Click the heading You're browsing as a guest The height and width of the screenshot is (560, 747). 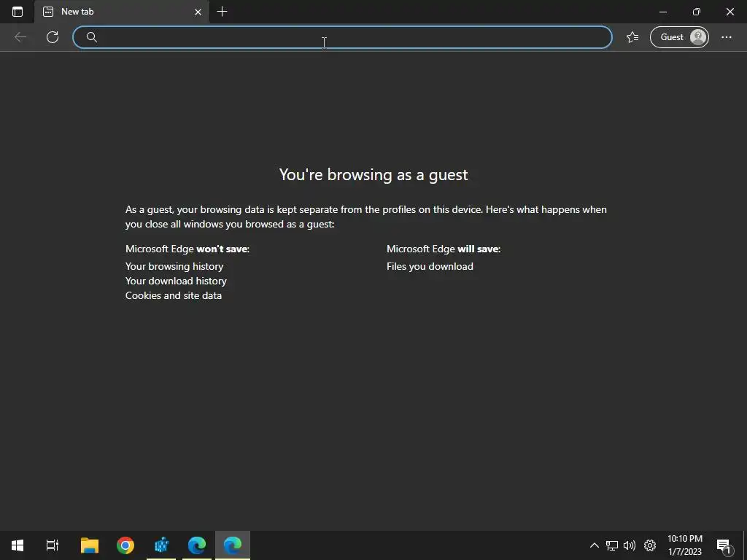pyautogui.click(x=373, y=175)
